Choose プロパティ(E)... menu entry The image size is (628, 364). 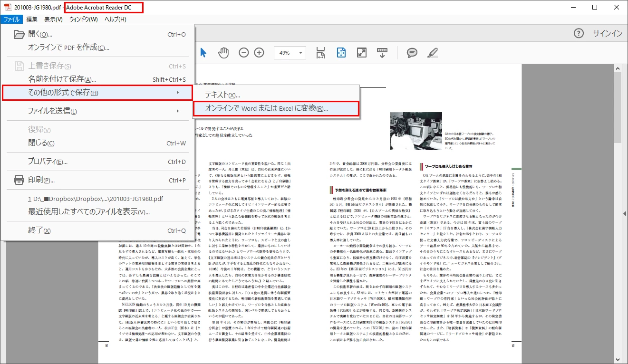(x=98, y=162)
